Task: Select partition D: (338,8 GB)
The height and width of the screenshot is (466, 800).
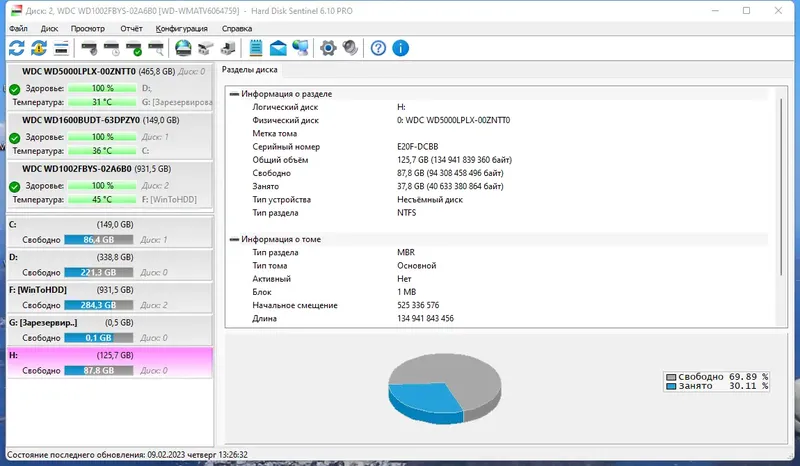Action: (110, 265)
